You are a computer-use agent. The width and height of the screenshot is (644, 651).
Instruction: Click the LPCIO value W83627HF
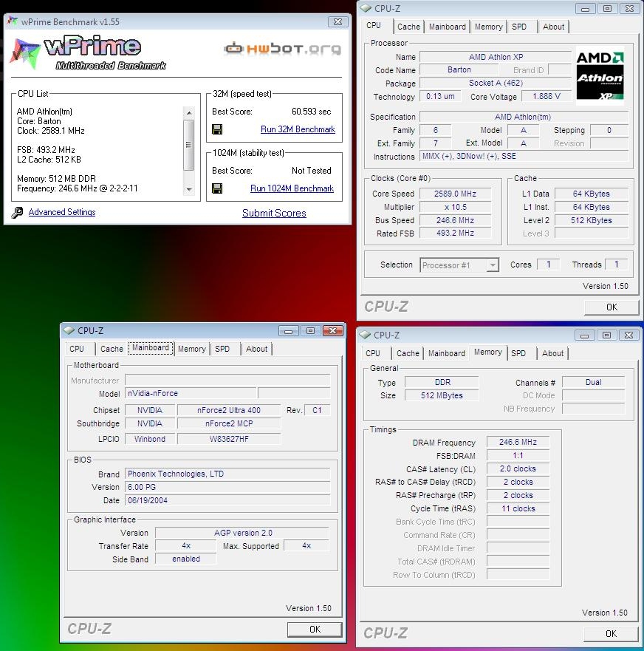point(229,439)
